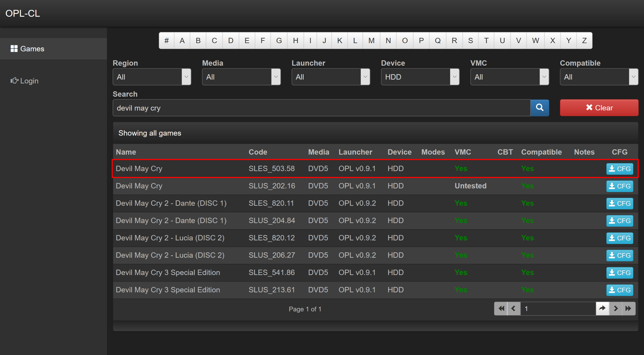Open the Games section in sidebar
This screenshot has width=644, height=355.
[53, 49]
